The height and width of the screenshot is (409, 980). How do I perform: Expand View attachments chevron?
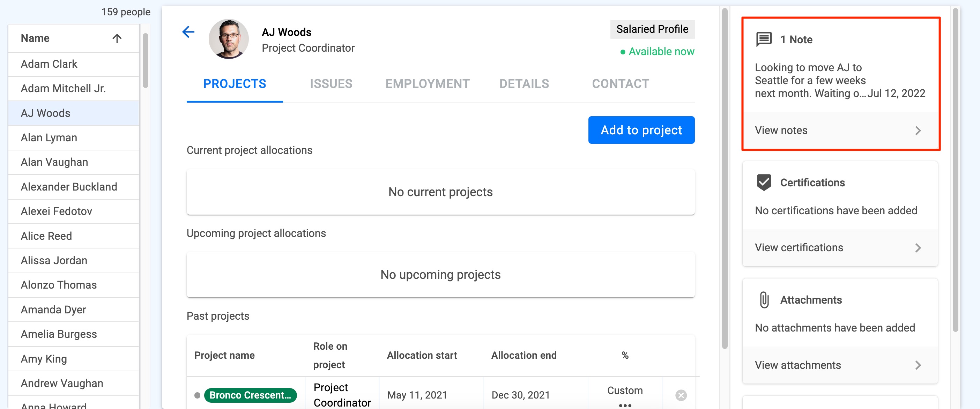click(x=918, y=365)
